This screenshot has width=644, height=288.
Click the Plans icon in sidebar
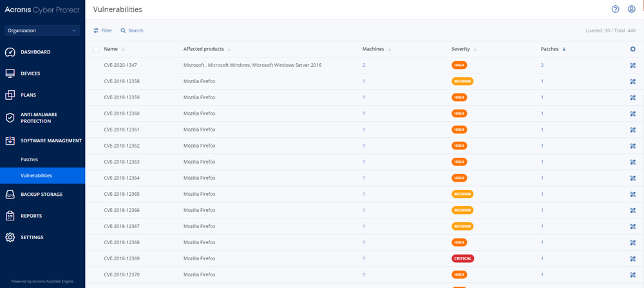10,95
